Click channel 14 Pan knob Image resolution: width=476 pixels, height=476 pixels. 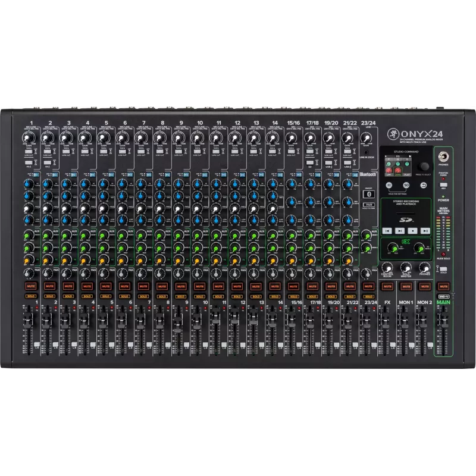[x=272, y=273]
